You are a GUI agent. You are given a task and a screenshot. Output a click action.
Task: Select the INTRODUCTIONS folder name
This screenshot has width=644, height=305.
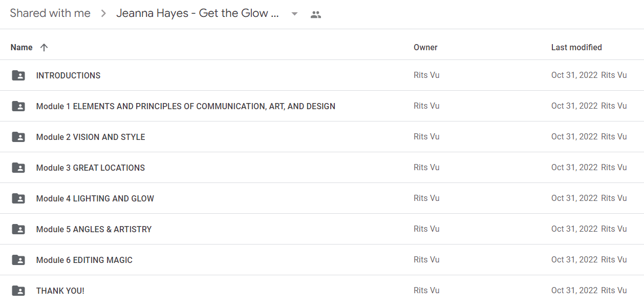click(68, 75)
